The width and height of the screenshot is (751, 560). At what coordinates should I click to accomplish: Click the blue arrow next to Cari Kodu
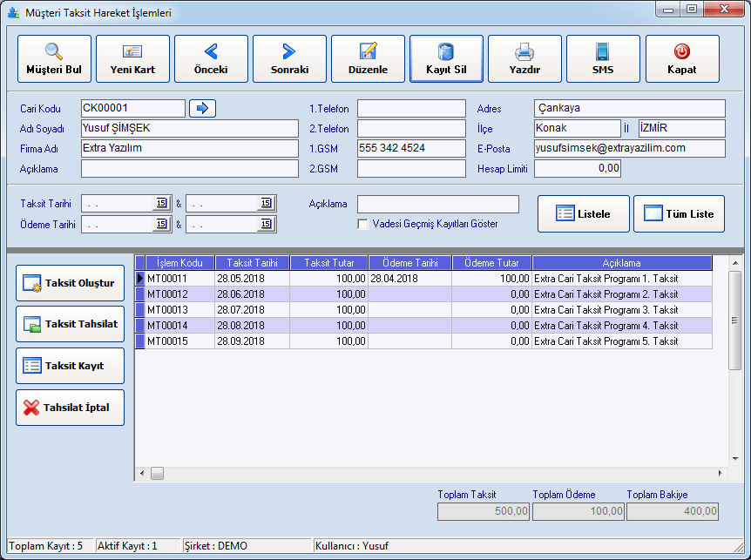tap(203, 108)
